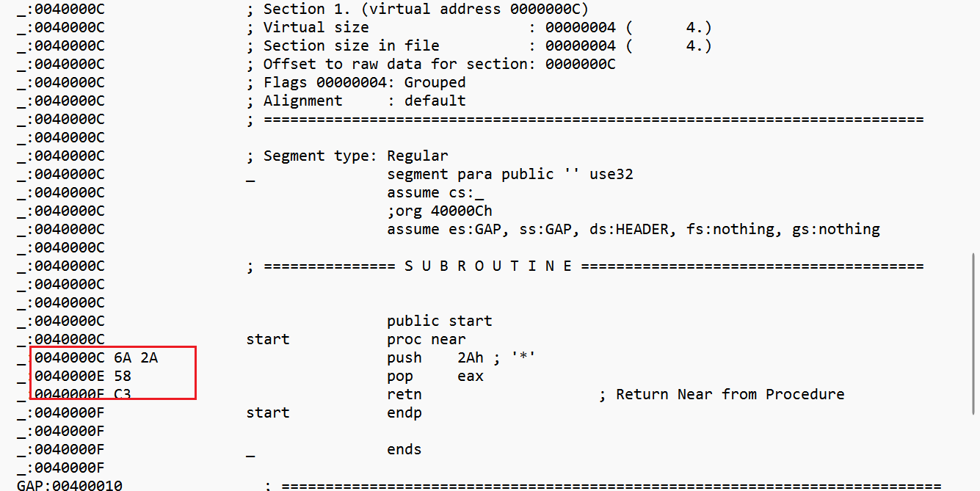This screenshot has width=980, height=491.
Task: Select the opcode bytes '6A 2A'
Action: pos(136,357)
